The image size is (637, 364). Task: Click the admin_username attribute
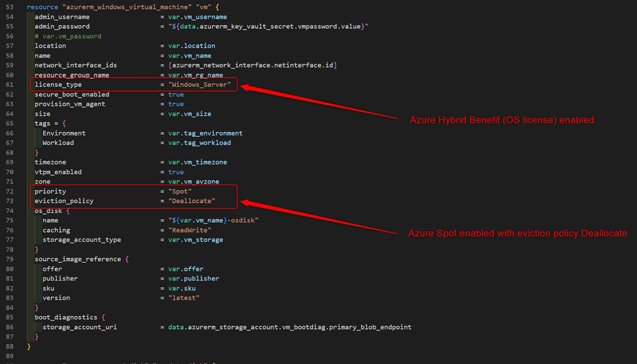62,17
